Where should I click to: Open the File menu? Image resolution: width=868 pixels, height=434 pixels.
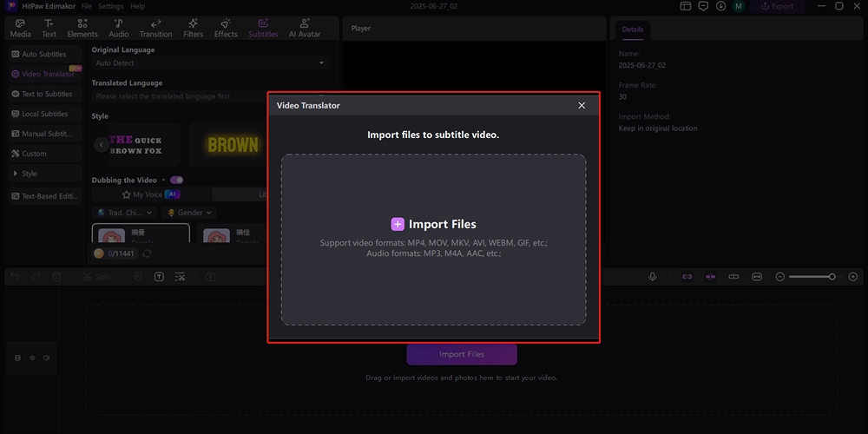click(86, 6)
